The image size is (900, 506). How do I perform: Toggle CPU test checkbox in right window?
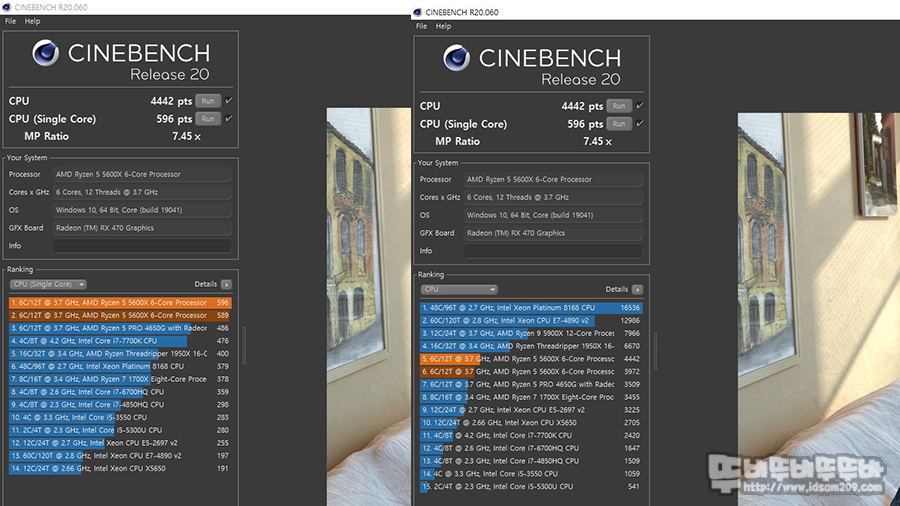coord(639,106)
